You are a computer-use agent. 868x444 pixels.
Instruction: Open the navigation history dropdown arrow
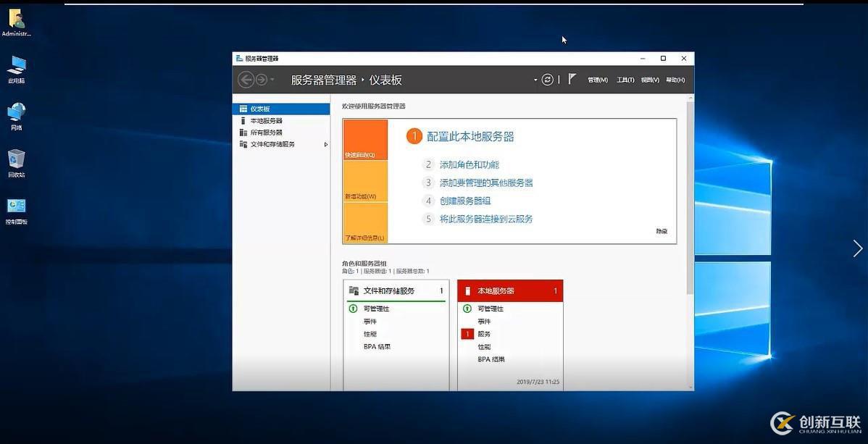[x=272, y=80]
